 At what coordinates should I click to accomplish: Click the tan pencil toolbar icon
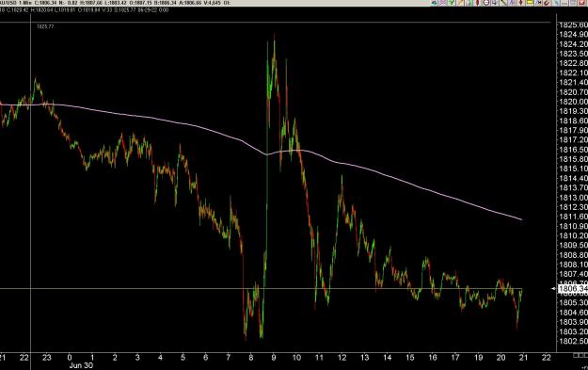[x=460, y=3]
